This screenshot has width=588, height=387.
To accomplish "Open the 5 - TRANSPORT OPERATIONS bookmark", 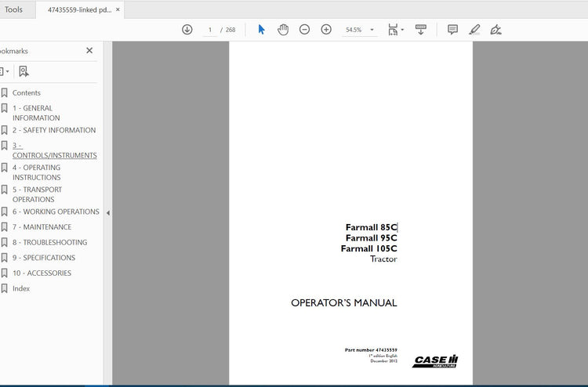I will [x=37, y=194].
